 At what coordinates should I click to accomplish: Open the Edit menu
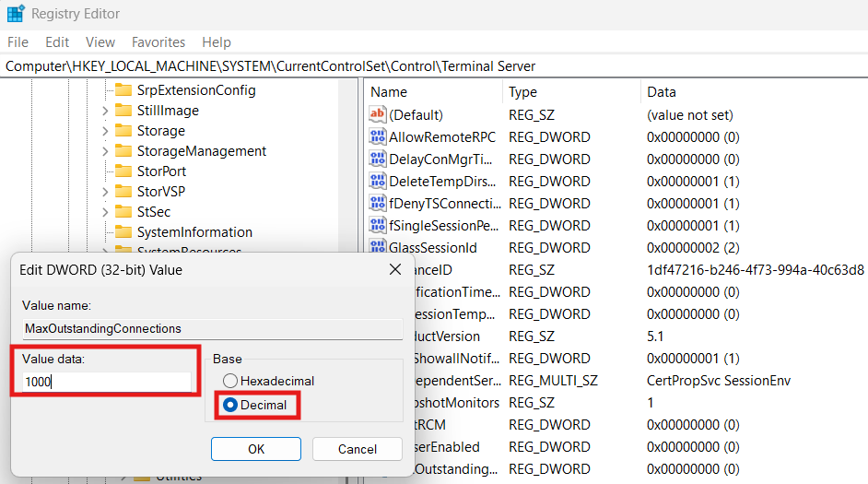pos(57,42)
